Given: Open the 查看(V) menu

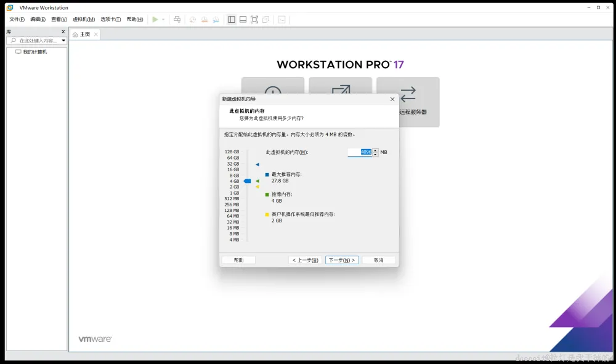Looking at the screenshot, I should click(x=59, y=19).
